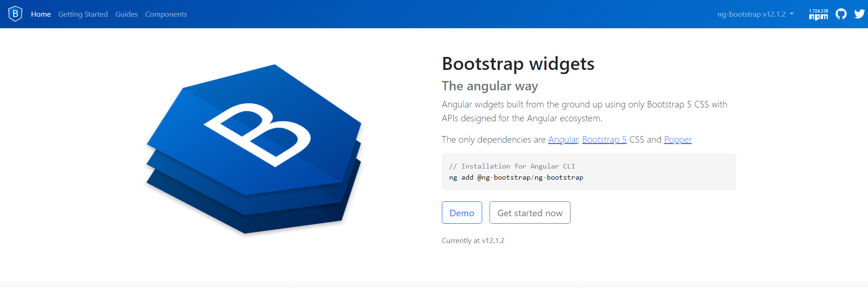This screenshot has width=868, height=288.
Task: Click the ng-bootstrap shield logo
Action: 15,14
